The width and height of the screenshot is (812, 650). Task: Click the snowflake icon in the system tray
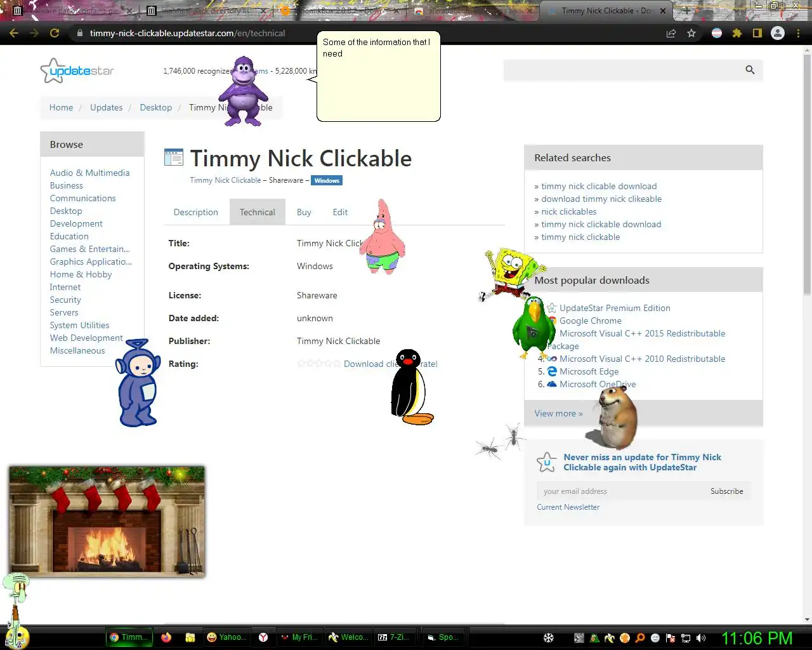pyautogui.click(x=549, y=638)
